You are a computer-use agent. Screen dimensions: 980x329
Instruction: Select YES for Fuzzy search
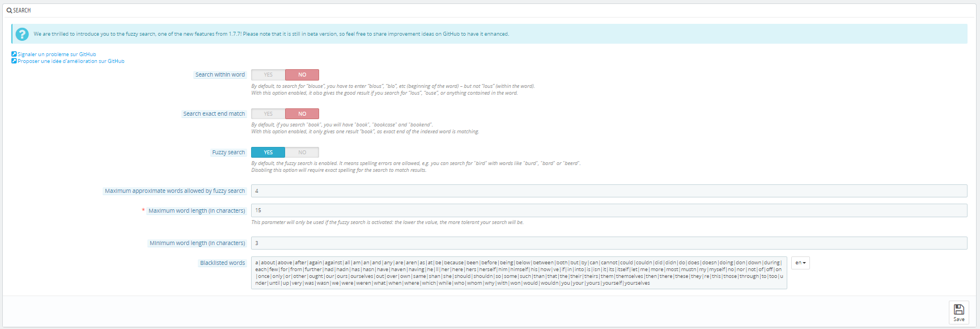click(268, 153)
